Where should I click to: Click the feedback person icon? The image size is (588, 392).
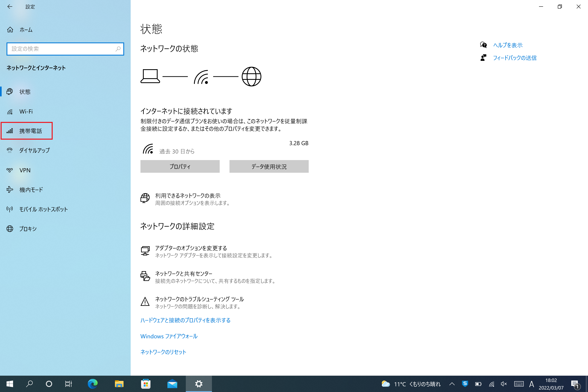point(483,58)
